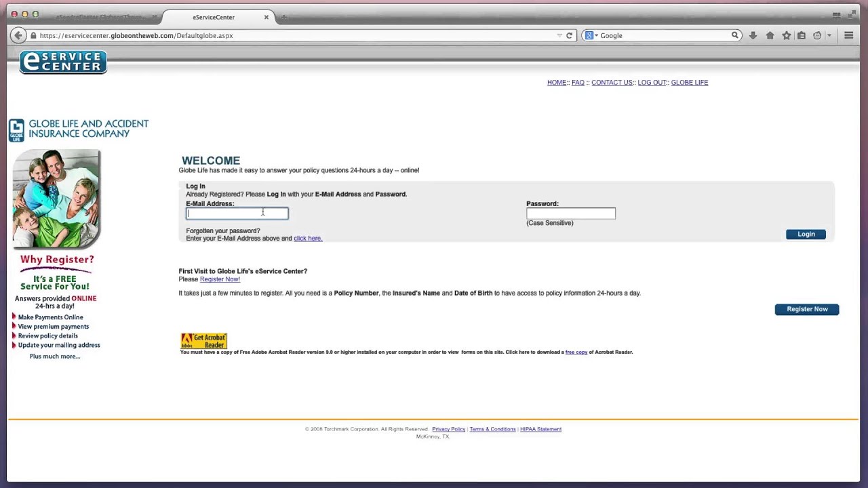Click 'Plus much more...' text
The height and width of the screenshot is (488, 868).
55,357
